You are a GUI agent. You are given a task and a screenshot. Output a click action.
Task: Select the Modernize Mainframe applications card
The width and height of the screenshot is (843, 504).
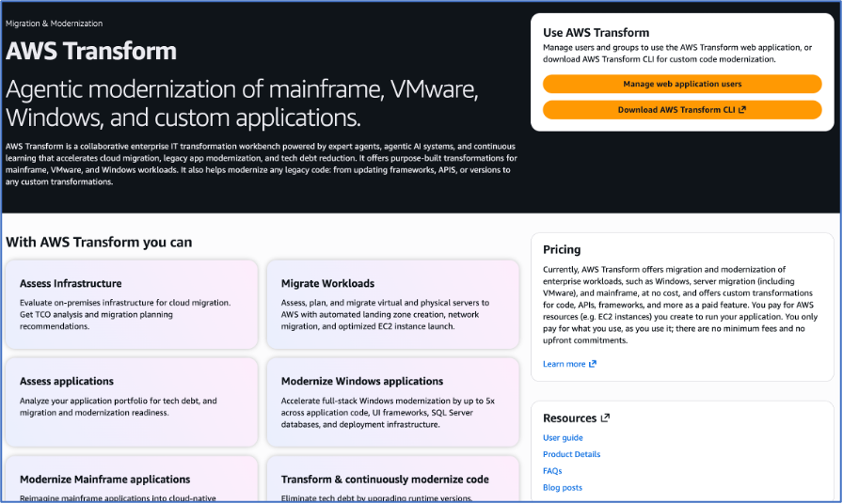pyautogui.click(x=132, y=480)
